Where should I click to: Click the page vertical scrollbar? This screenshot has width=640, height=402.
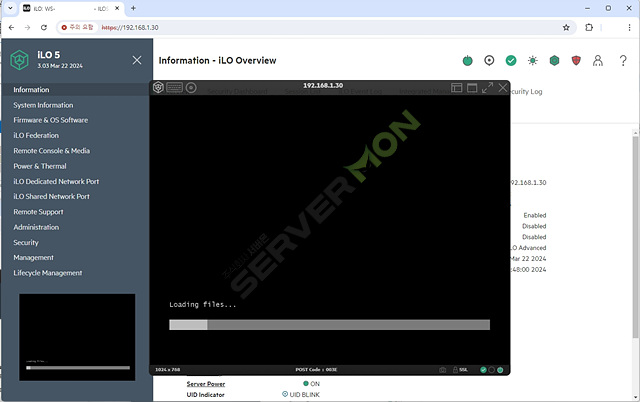pos(635,237)
